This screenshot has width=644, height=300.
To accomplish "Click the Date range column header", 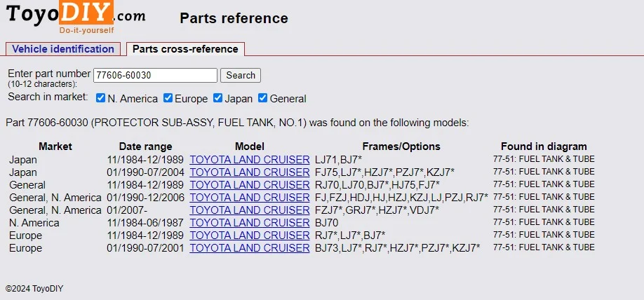I will (x=145, y=146).
